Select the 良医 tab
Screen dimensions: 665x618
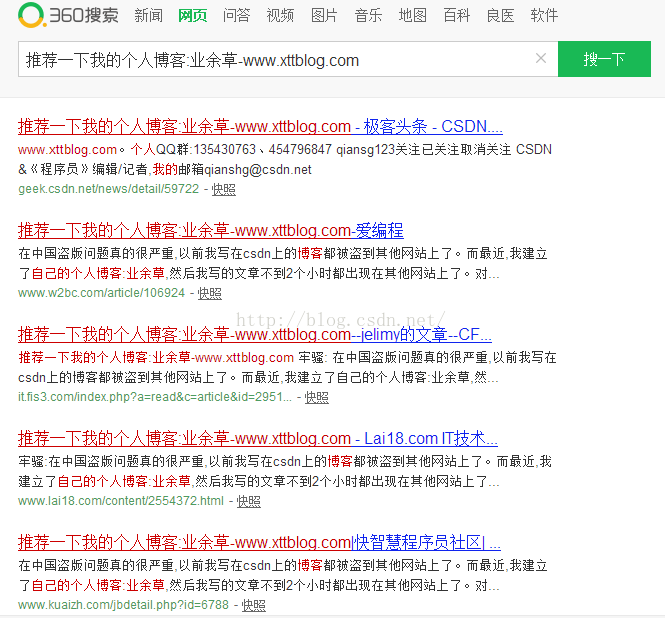(x=501, y=16)
